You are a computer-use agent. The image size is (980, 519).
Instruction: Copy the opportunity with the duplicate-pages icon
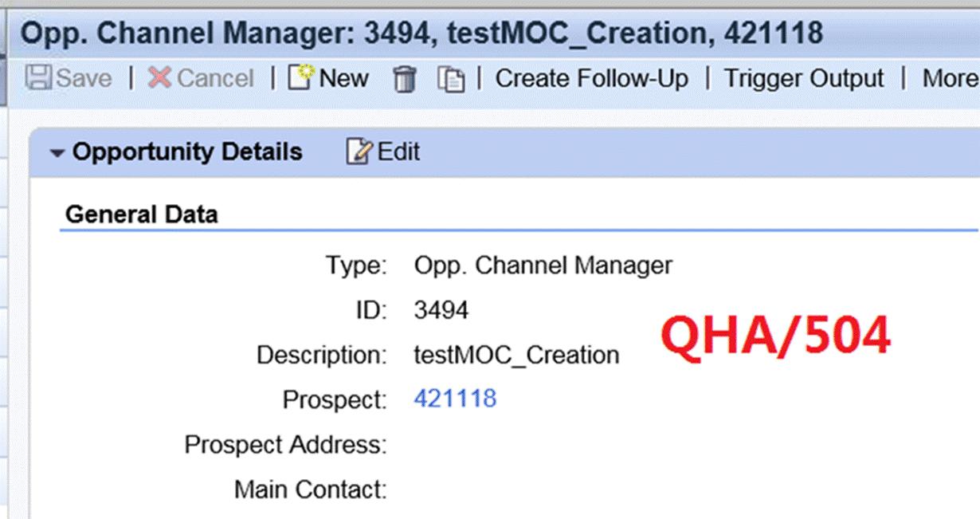(x=451, y=78)
